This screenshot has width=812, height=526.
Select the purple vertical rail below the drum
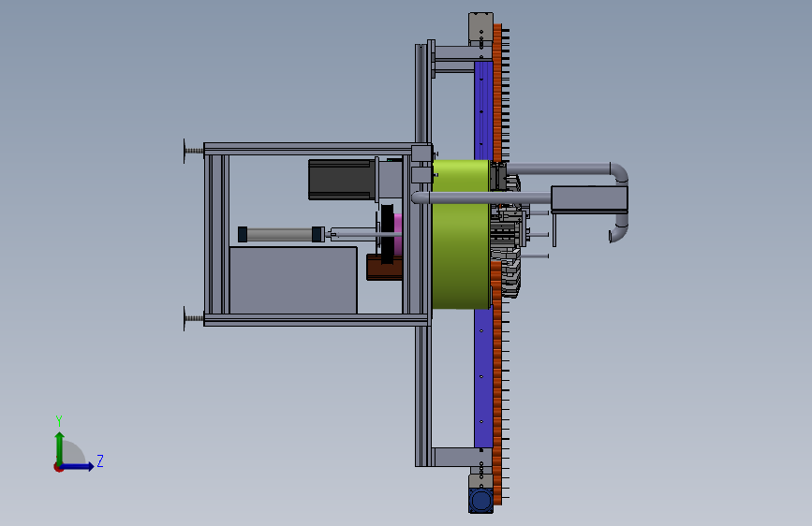click(x=483, y=378)
